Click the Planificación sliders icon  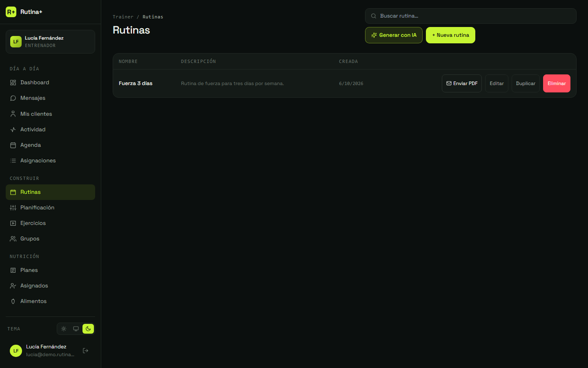pyautogui.click(x=13, y=208)
